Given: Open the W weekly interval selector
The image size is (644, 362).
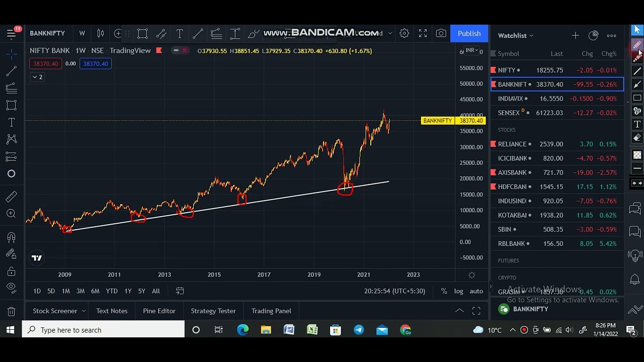Looking at the screenshot, I should tap(82, 34).
